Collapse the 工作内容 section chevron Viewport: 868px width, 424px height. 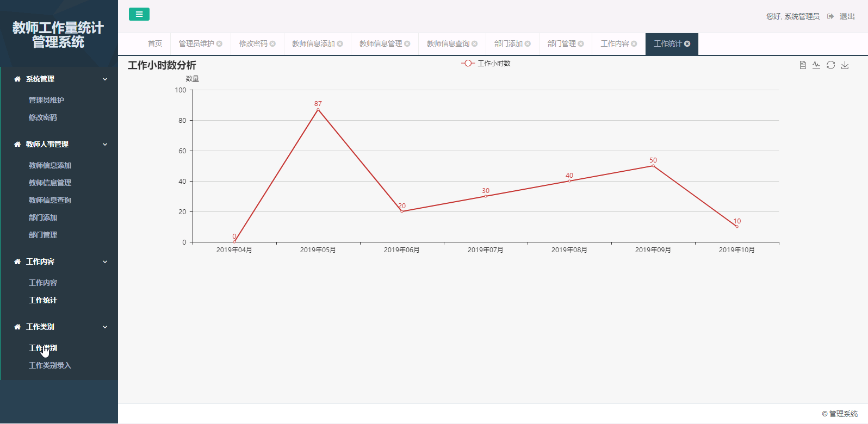coord(105,261)
